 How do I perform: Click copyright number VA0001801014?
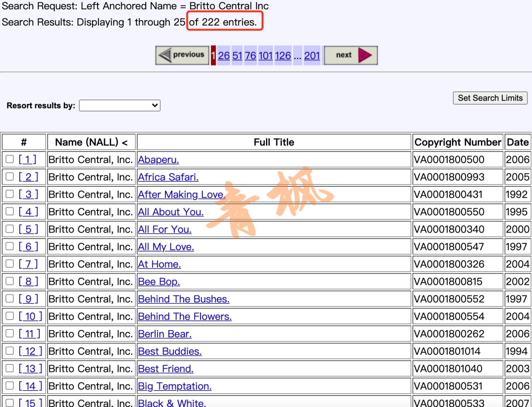[x=447, y=351]
